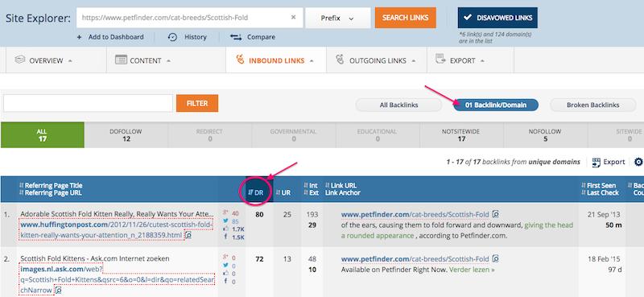Click the Search Links button
The width and height of the screenshot is (644, 297).
[406, 18]
